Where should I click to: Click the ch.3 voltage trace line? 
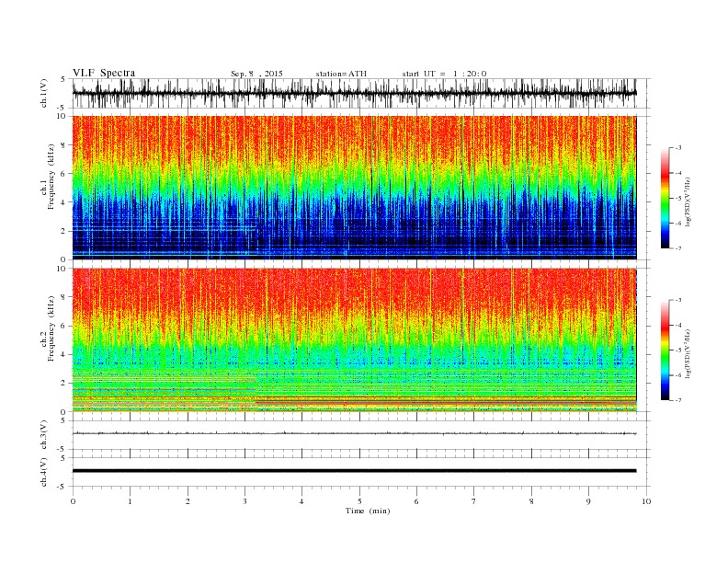tap(354, 433)
